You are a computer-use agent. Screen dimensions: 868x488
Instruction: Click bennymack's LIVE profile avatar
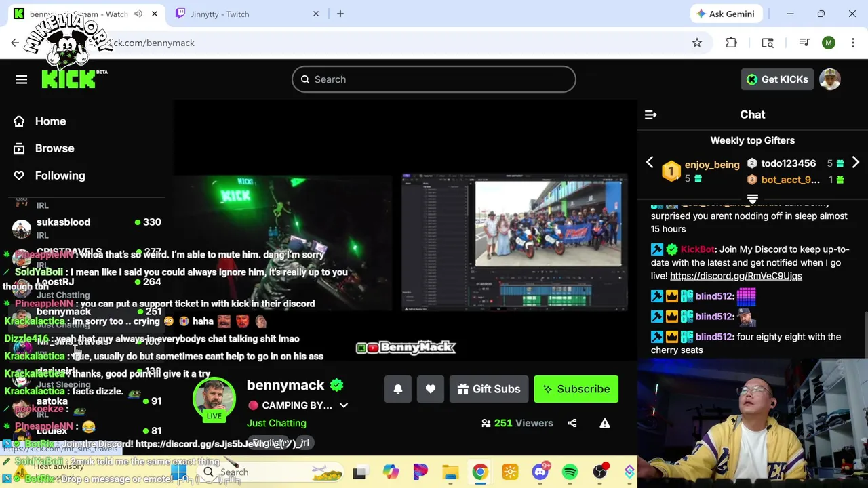point(214,399)
